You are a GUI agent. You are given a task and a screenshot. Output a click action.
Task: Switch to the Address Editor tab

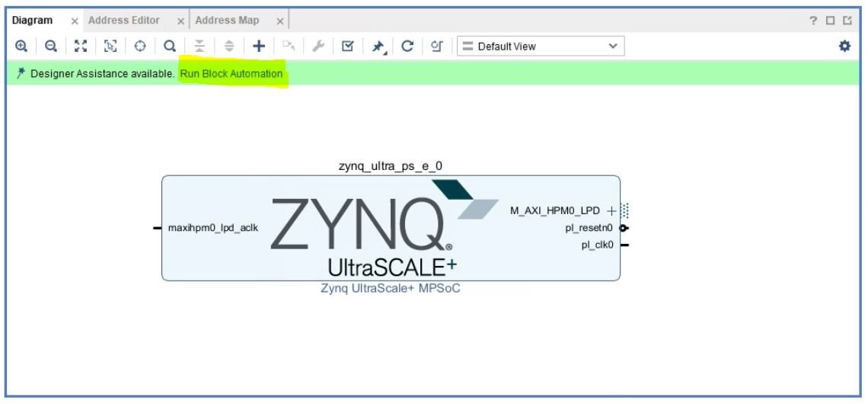pos(124,21)
